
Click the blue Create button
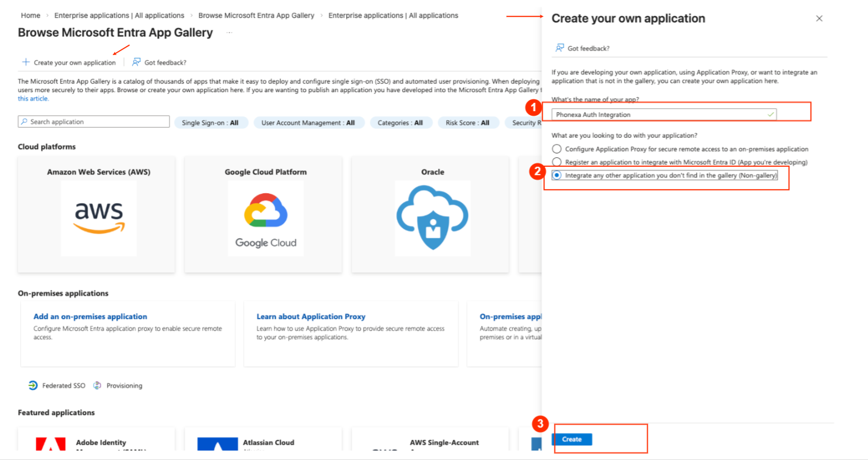[x=572, y=439]
